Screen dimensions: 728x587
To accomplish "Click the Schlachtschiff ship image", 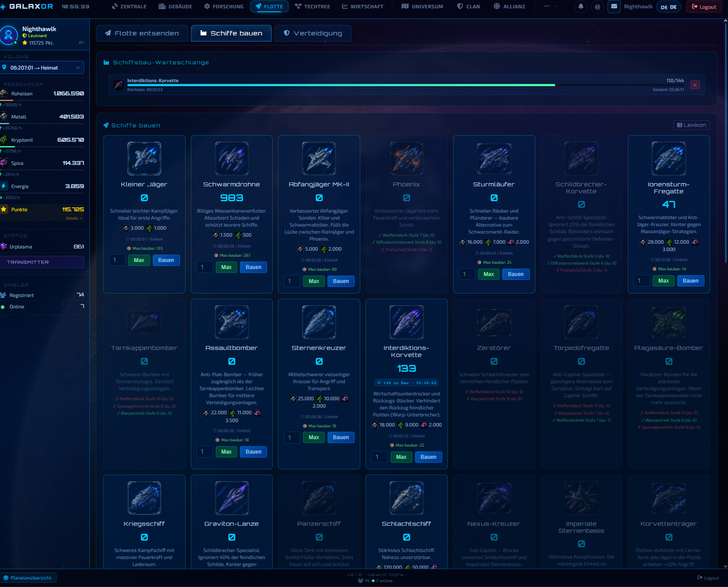I will coord(406,498).
